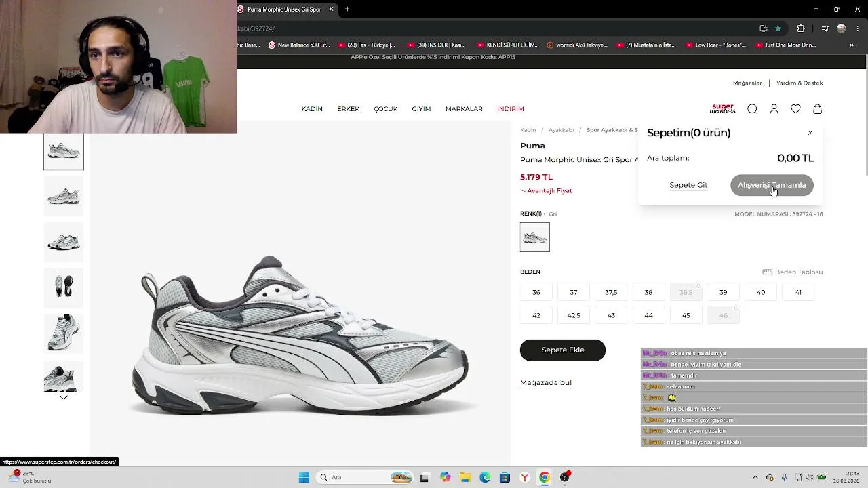The image size is (868, 488).
Task: Open Yandex browser from the taskbar
Action: (x=525, y=477)
